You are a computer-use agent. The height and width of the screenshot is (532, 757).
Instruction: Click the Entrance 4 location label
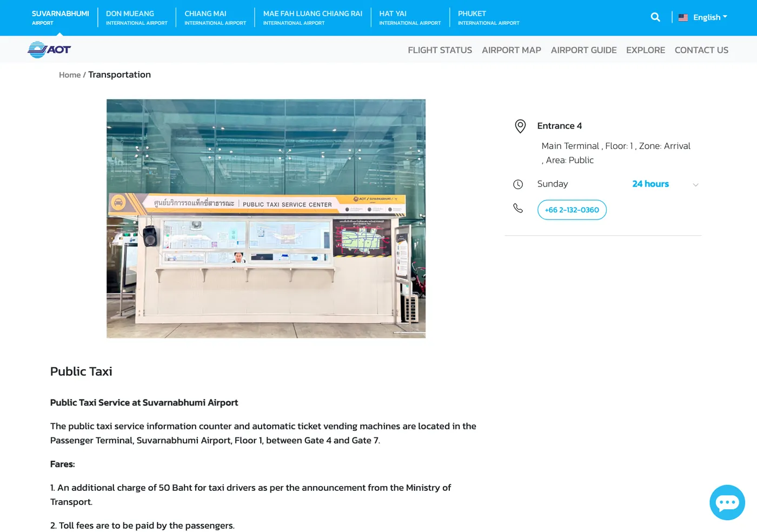click(x=560, y=126)
